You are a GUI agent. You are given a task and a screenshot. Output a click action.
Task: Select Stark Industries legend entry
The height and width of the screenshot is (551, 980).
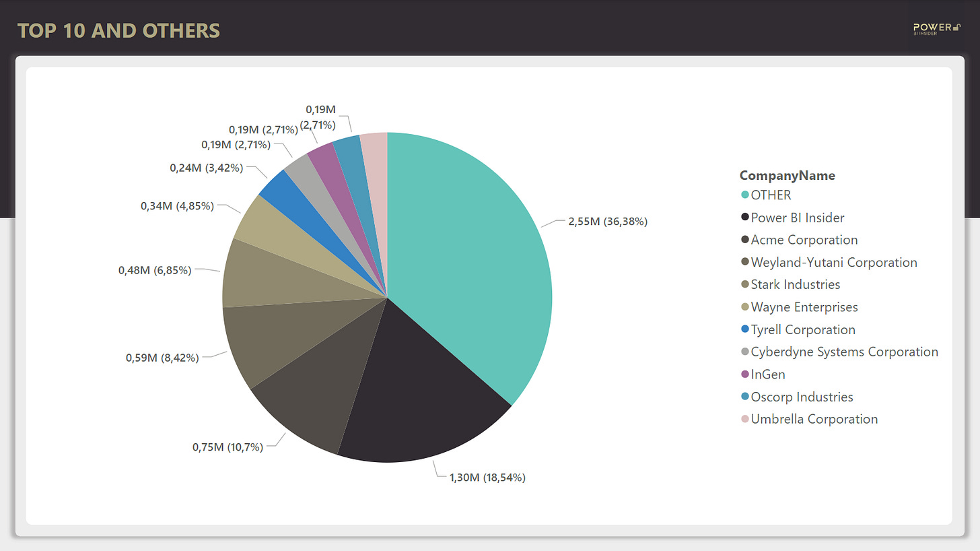[x=790, y=284]
